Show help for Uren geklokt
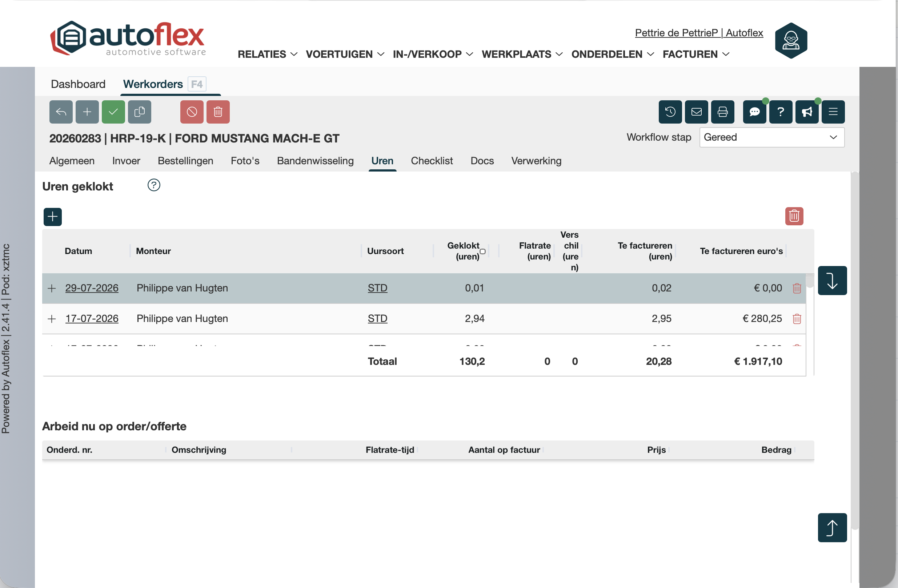 [x=153, y=185]
